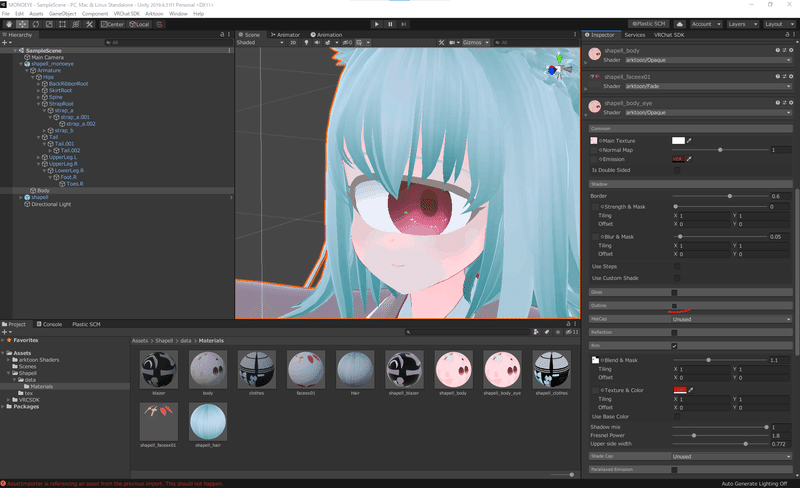The width and height of the screenshot is (800, 488).
Task: Open the Console tab
Action: point(49,324)
